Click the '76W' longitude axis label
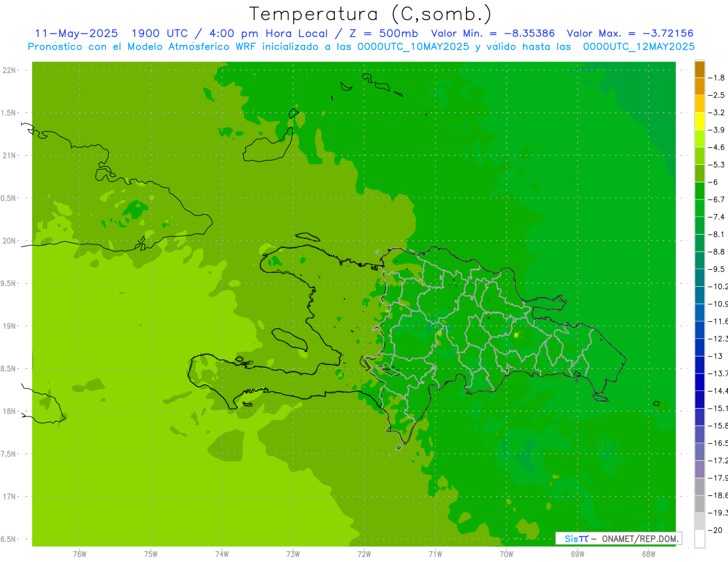 click(x=79, y=554)
